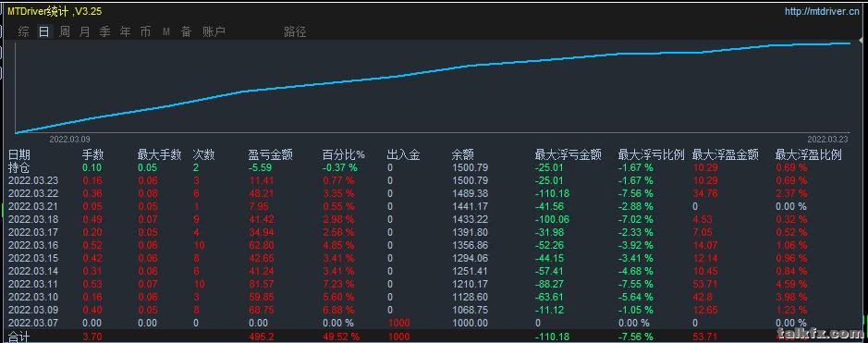Viewport: 868px width, 343px height.
Task: Select the 2022.03.10 date row
Action: [33, 297]
